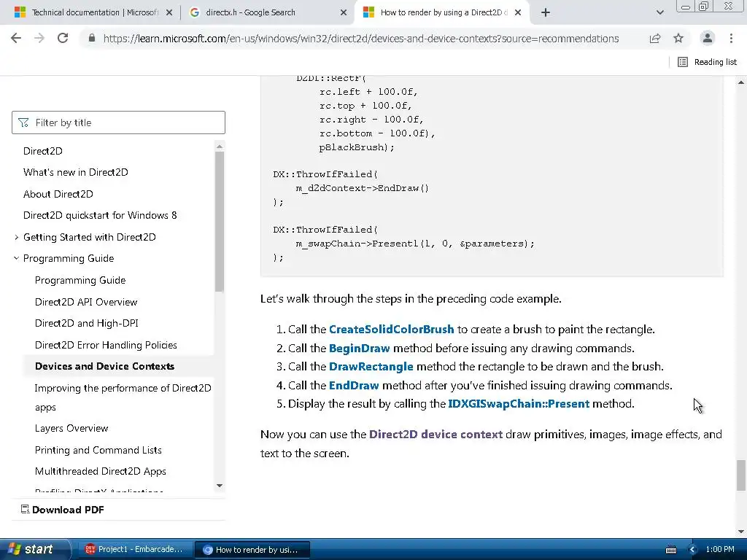Click the main page scrollbar thumb
The image size is (747, 560).
coord(741,475)
